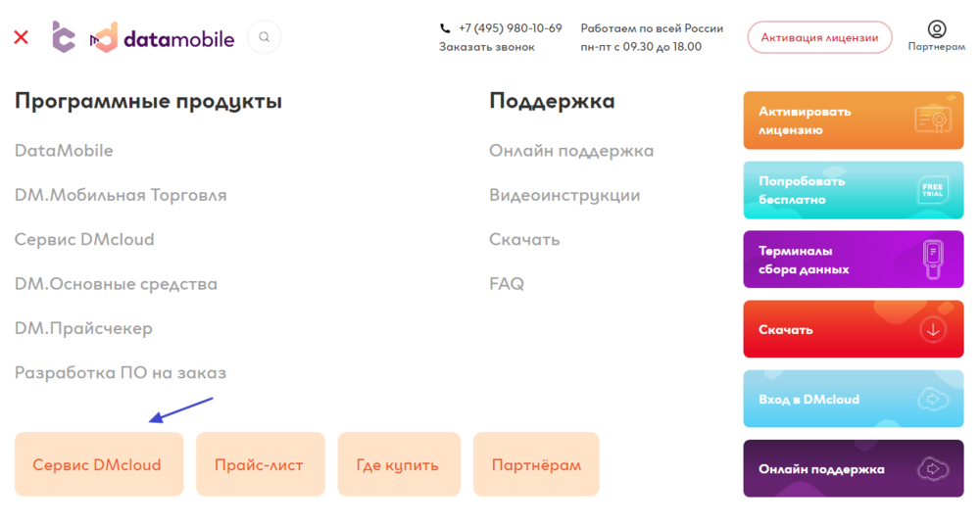Screen dimensions: 980x527
Task: Click the purple Cleverence logo icon
Action: point(63,37)
